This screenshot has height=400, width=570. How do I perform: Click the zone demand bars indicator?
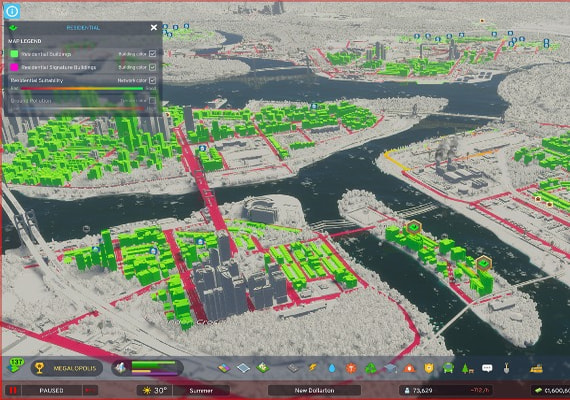[148, 368]
